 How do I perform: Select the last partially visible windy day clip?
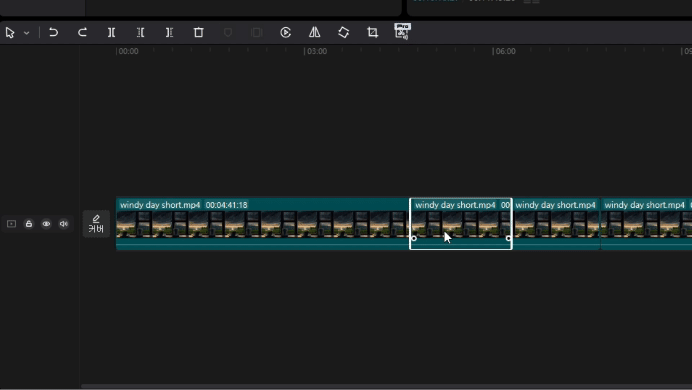pos(647,224)
